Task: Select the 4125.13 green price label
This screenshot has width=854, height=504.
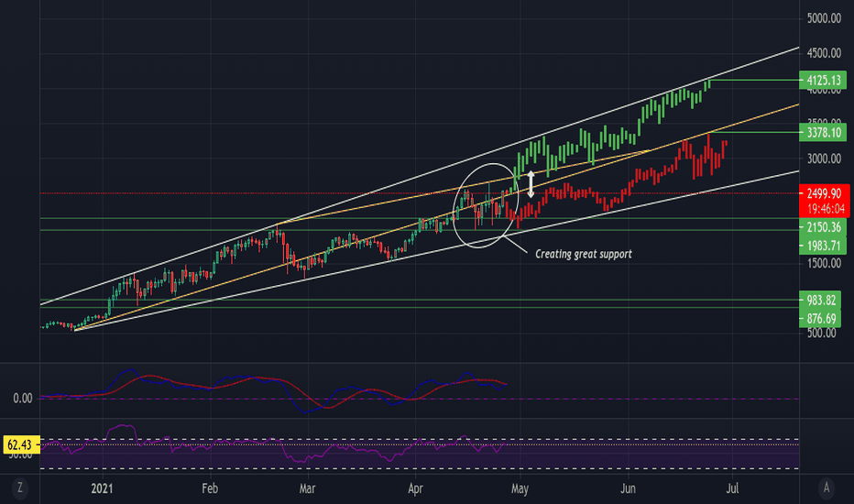Action: click(x=823, y=81)
